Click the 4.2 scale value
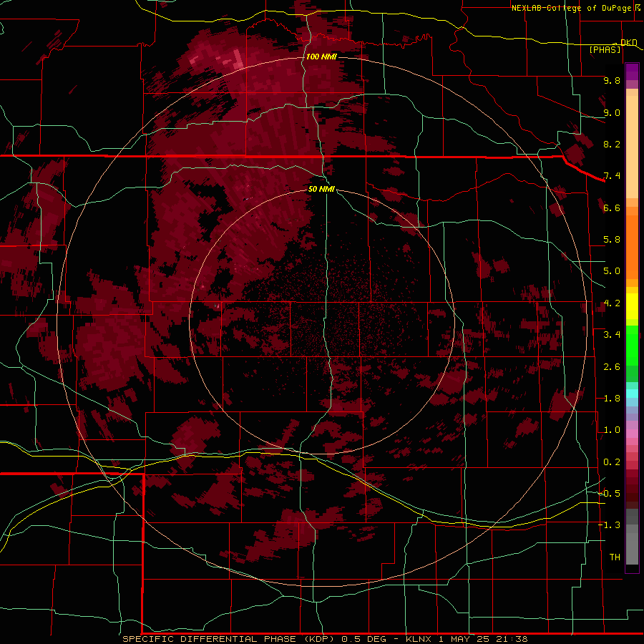This screenshot has width=644, height=644. [x=612, y=303]
